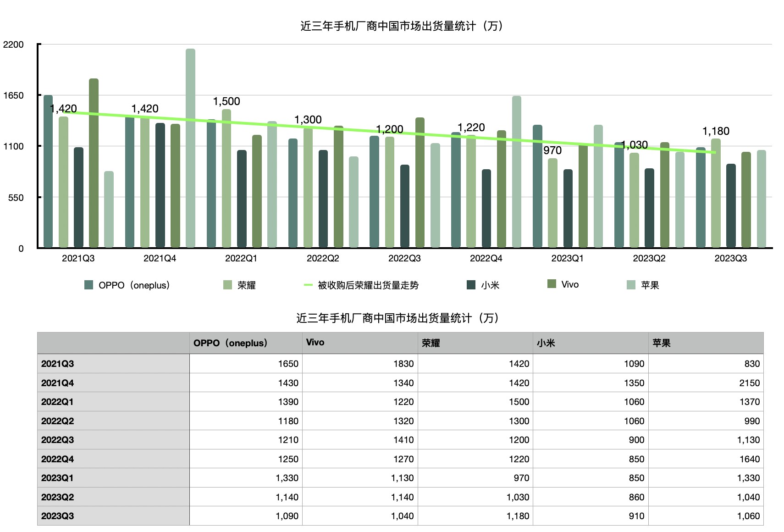Click the 2023Q3 row header in table

pyautogui.click(x=113, y=516)
